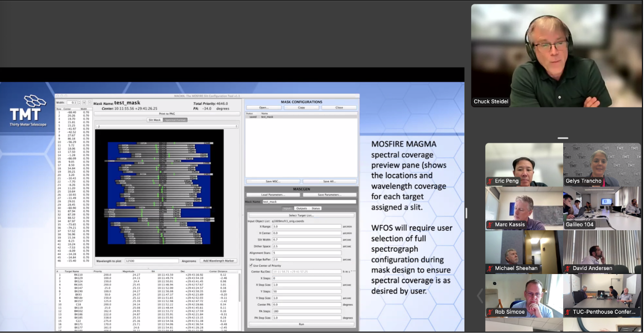This screenshot has height=333, width=644.
Task: Click Eric Peng's muted microphone icon
Action: [x=490, y=181]
